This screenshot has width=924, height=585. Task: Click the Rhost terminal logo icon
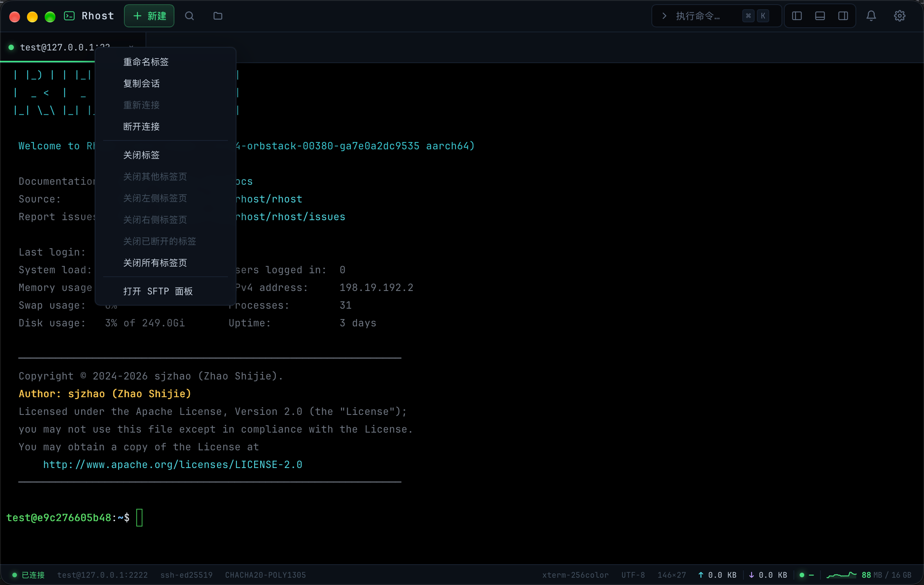tap(69, 16)
